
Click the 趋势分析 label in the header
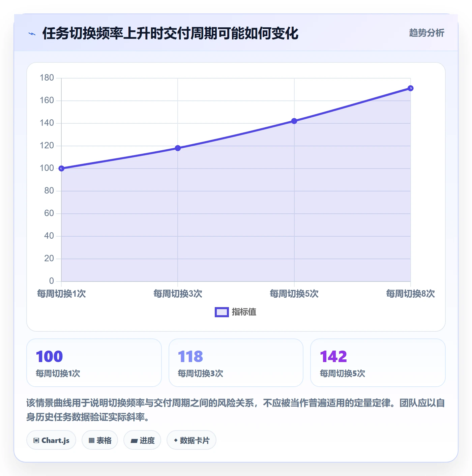click(x=426, y=33)
